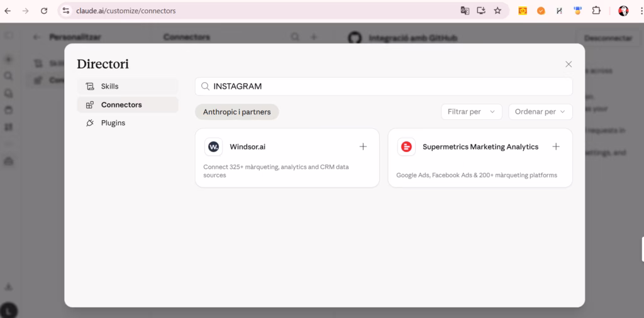Click the Personalitzar back arrow behind dialog
Viewport: 644px width, 318px height.
37,37
